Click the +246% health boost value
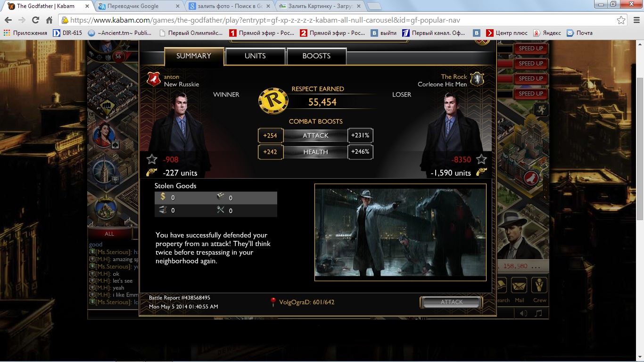 click(x=360, y=152)
